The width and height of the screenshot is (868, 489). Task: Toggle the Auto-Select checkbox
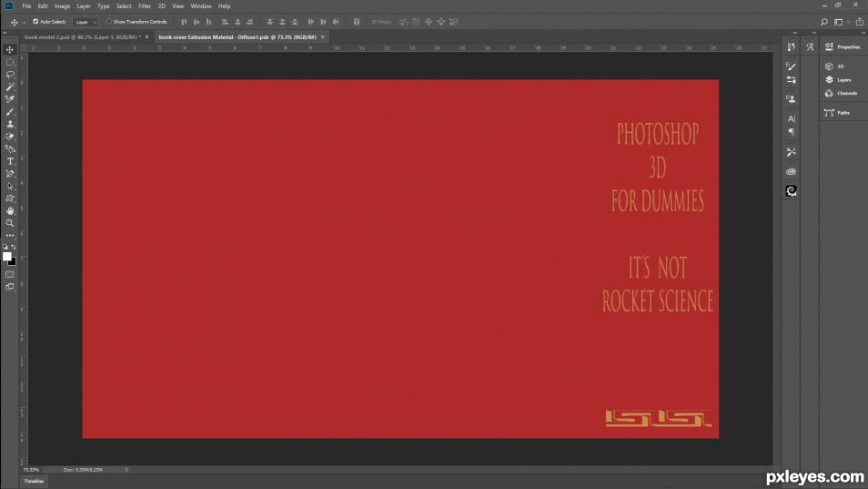(35, 22)
